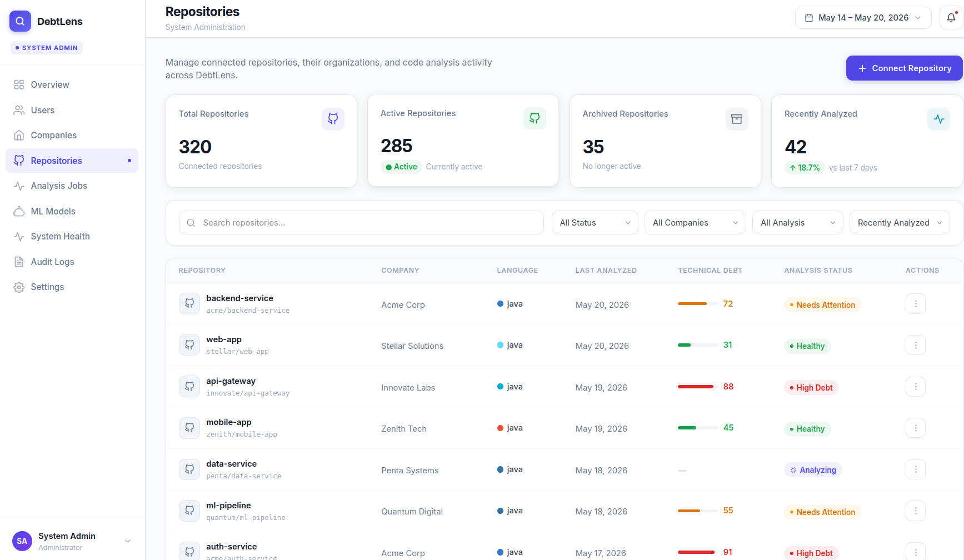Click the backend-service repository icon
The height and width of the screenshot is (560, 964).
[x=189, y=304]
